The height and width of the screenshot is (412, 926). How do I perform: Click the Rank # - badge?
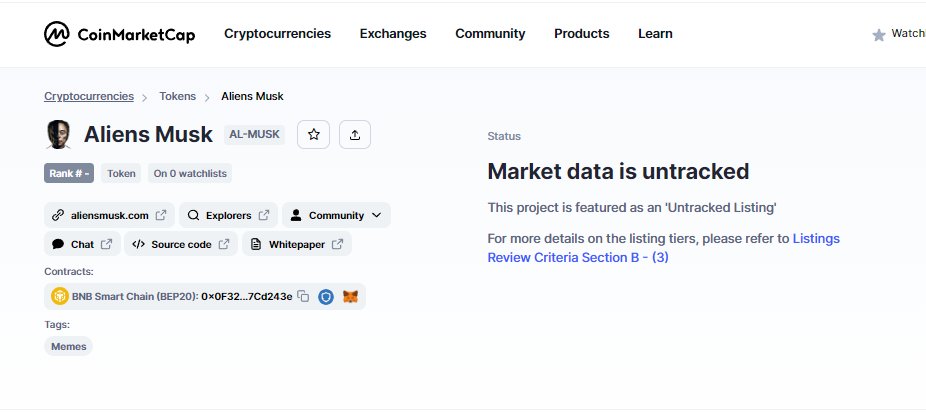click(x=69, y=174)
